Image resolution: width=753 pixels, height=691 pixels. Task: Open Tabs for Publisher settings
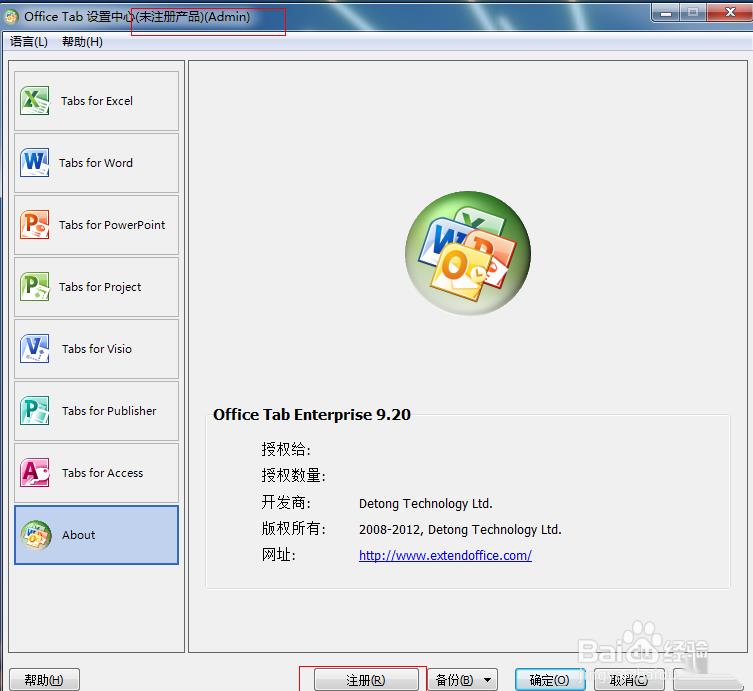[96, 411]
